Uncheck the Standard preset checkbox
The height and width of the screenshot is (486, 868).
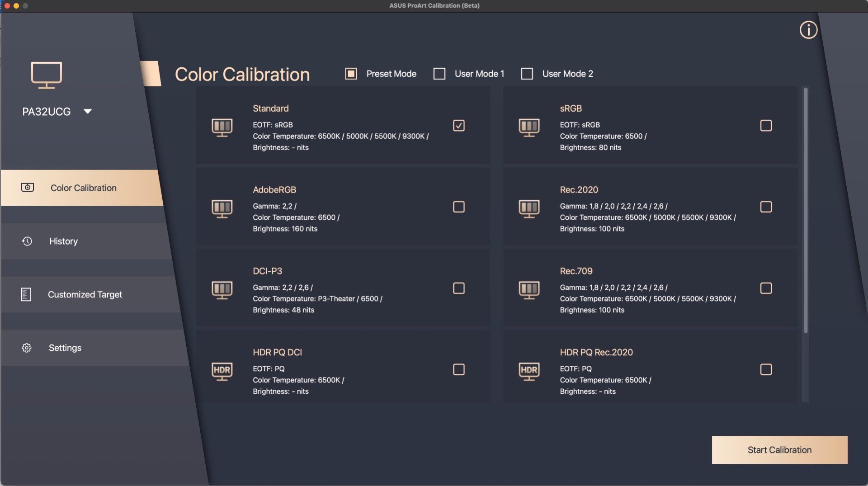[x=459, y=125]
